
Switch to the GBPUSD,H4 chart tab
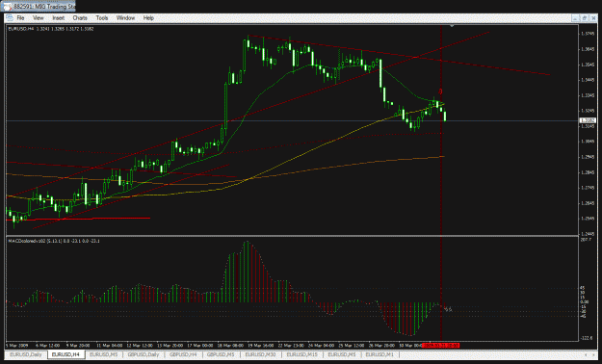pos(184,354)
